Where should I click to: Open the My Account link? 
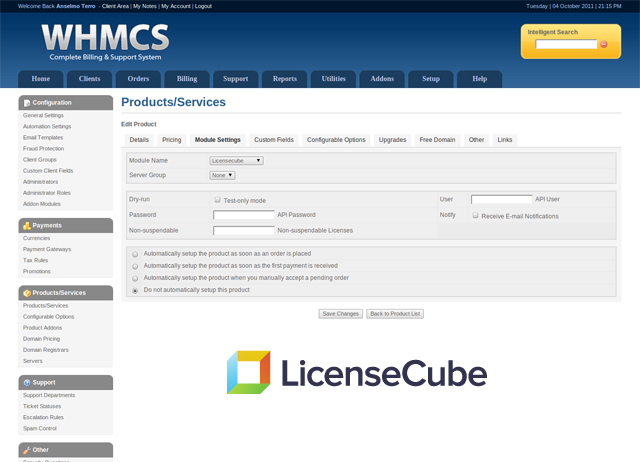[x=176, y=6]
